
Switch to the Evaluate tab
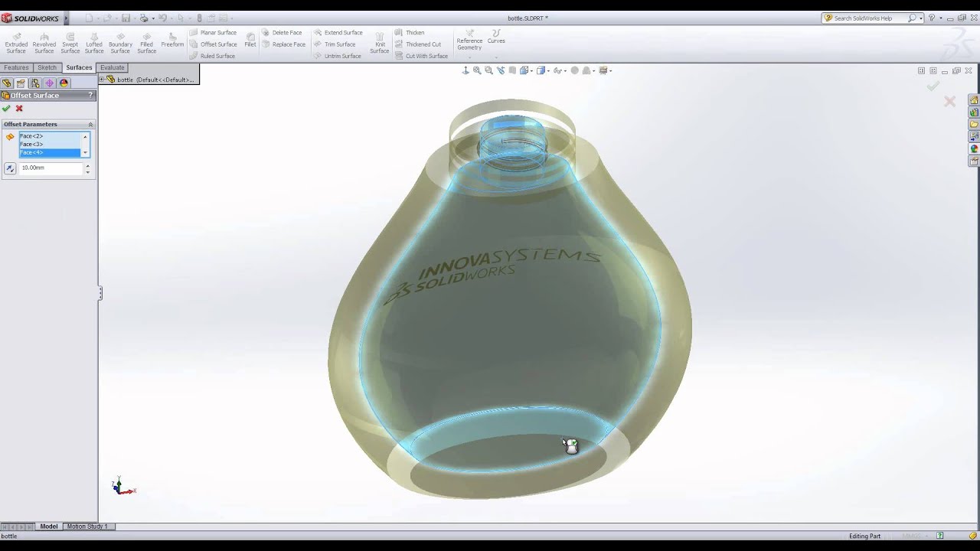point(113,67)
